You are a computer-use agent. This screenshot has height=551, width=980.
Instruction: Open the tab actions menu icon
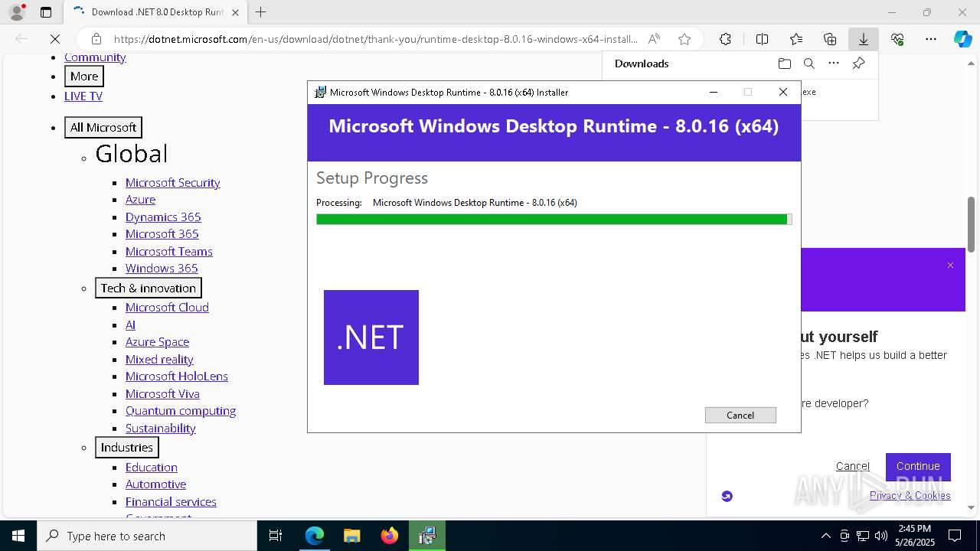[x=46, y=12]
